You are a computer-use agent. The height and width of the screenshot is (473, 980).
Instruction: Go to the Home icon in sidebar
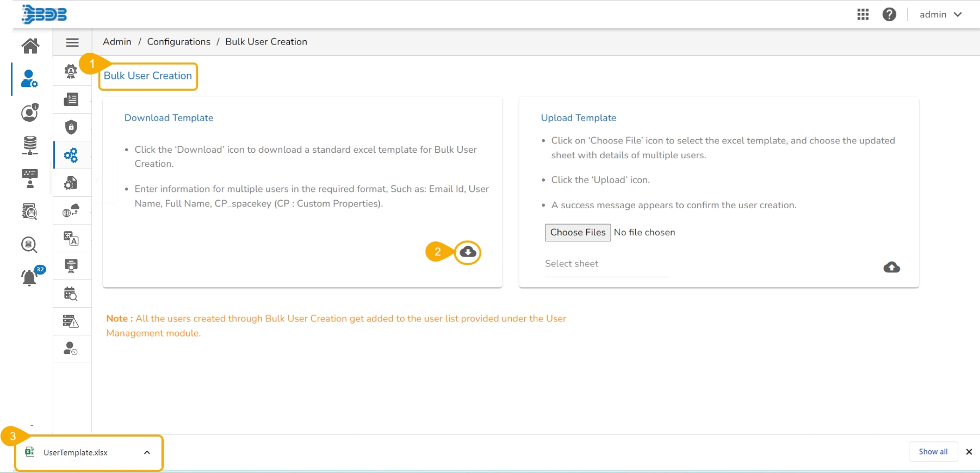(30, 46)
